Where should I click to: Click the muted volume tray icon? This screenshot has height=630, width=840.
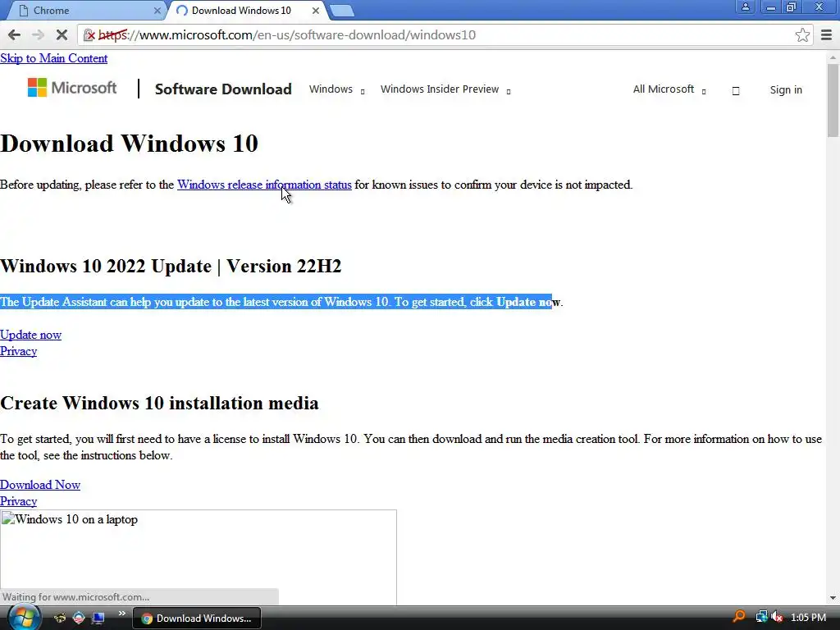[777, 617]
